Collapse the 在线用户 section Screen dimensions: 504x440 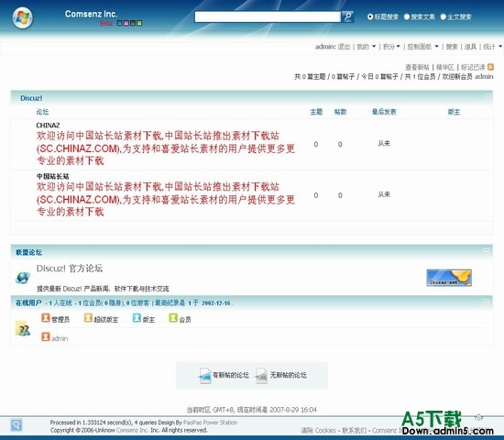point(487,302)
